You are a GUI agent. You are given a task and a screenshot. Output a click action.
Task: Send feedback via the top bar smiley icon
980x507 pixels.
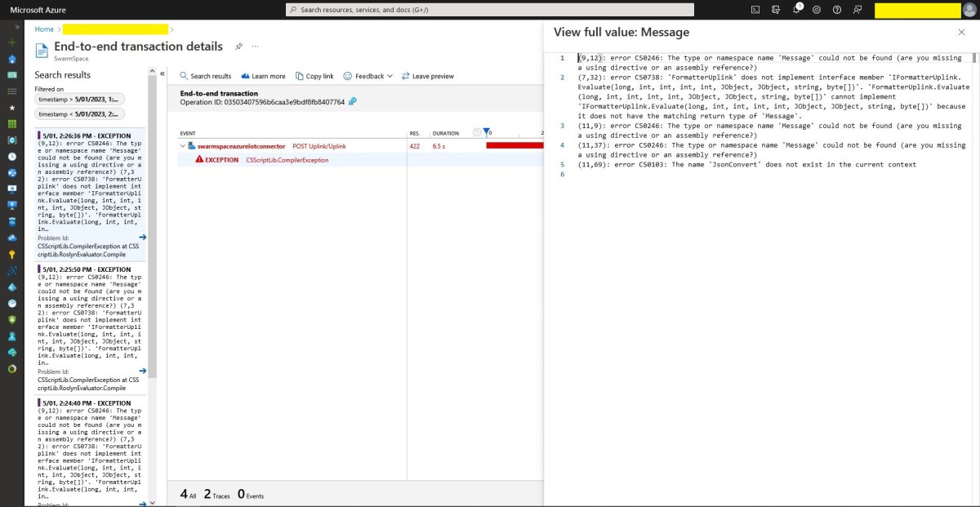click(857, 10)
